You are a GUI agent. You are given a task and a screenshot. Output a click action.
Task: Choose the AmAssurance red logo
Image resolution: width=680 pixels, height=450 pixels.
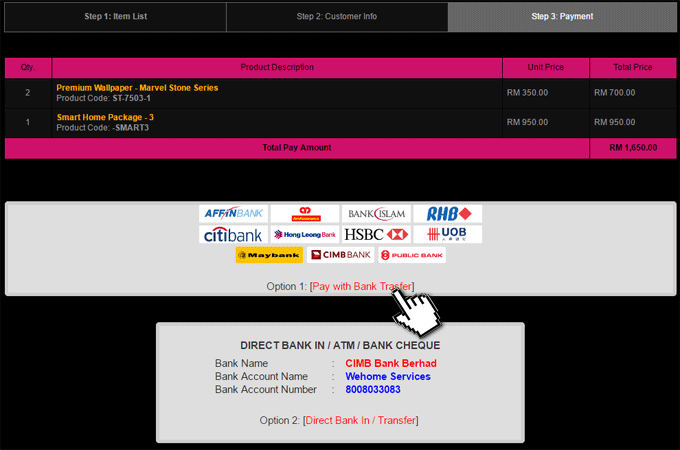coord(304,214)
